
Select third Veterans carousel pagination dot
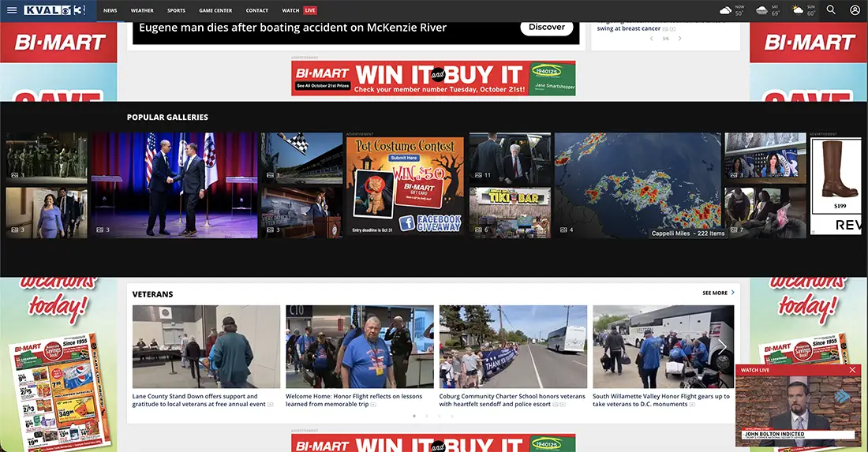tap(440, 416)
